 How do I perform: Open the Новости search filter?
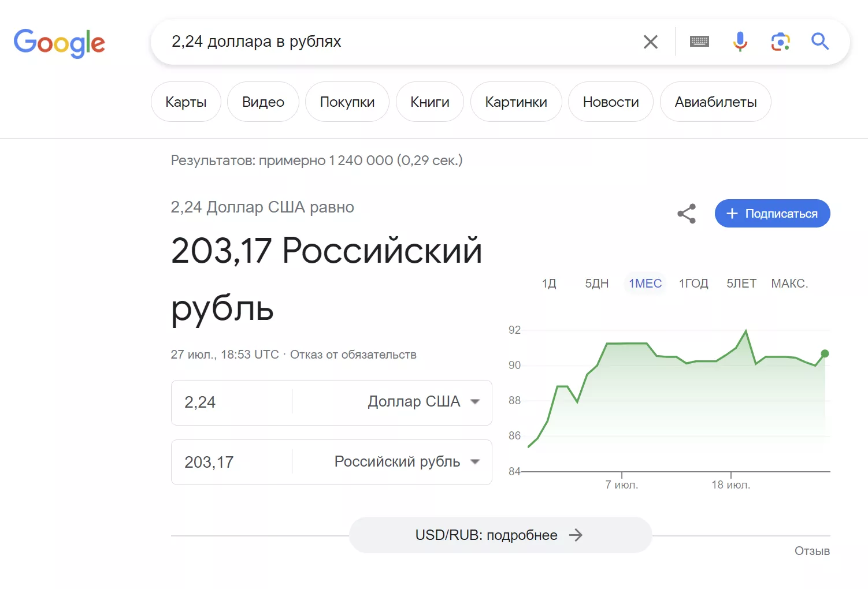pos(611,102)
